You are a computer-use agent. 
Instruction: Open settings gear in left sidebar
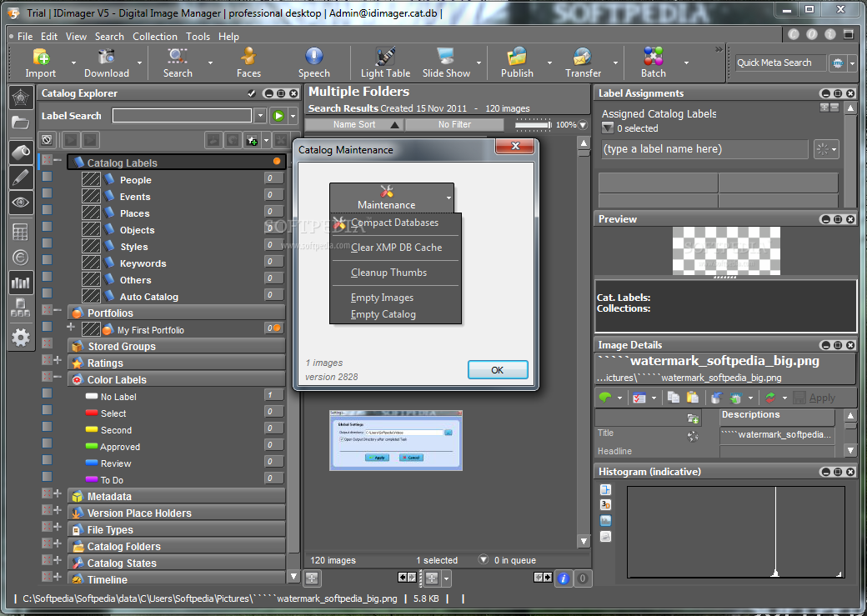[x=21, y=337]
